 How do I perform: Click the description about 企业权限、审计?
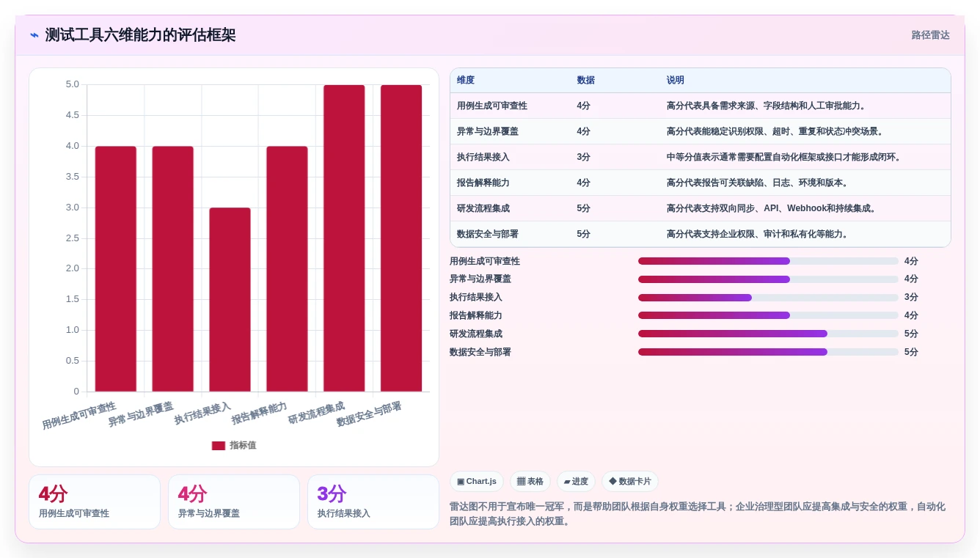coord(759,234)
